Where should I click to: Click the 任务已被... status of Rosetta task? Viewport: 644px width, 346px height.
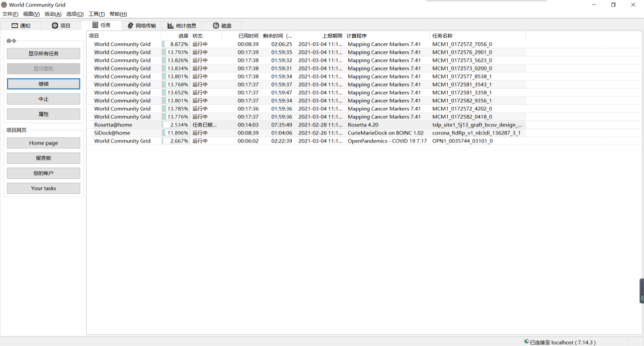[x=204, y=125]
